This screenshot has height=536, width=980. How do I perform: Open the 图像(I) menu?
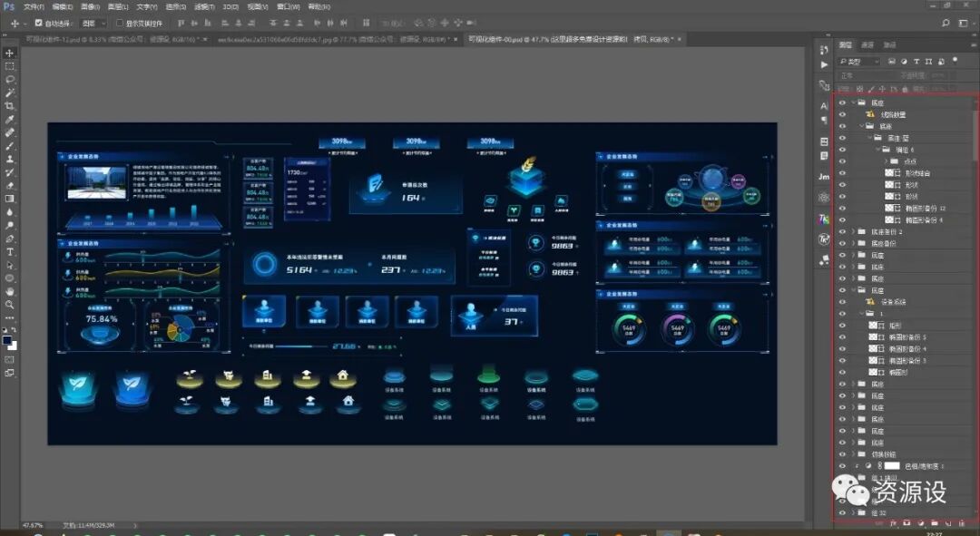click(x=90, y=7)
